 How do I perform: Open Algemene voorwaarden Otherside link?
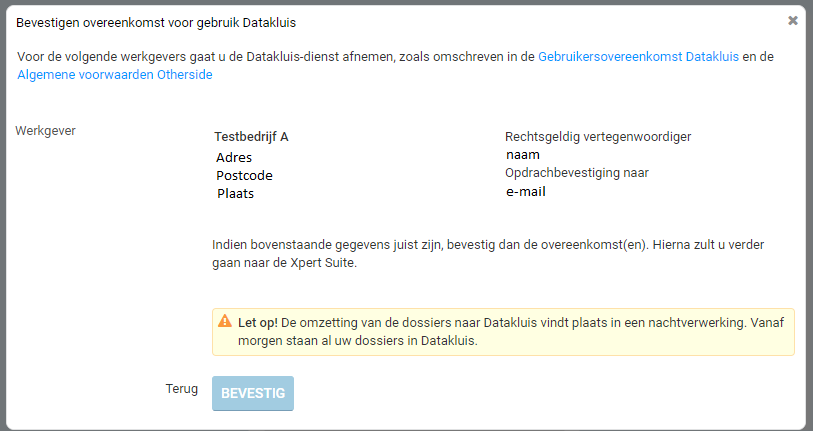pyautogui.click(x=115, y=75)
